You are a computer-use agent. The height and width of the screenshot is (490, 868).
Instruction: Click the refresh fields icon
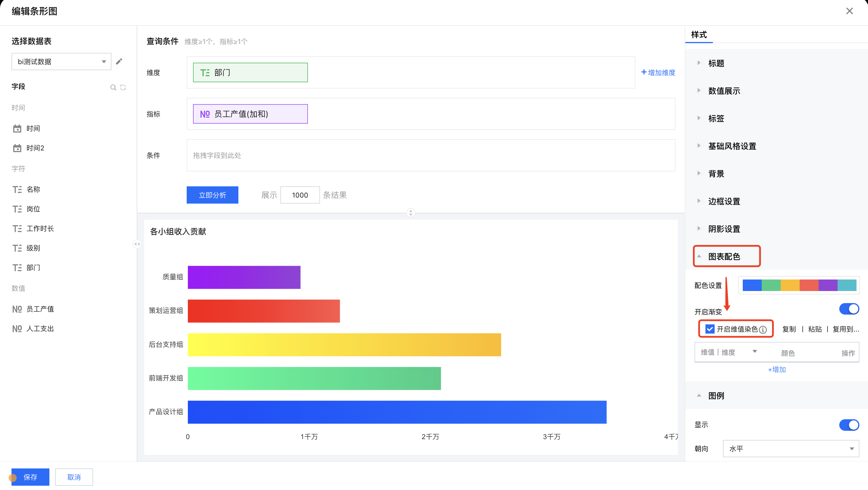click(123, 87)
